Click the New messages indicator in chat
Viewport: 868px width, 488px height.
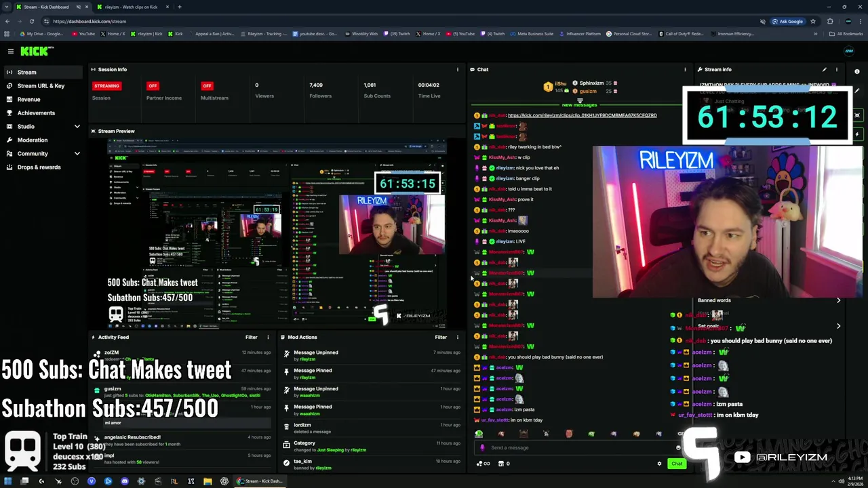tap(579, 104)
